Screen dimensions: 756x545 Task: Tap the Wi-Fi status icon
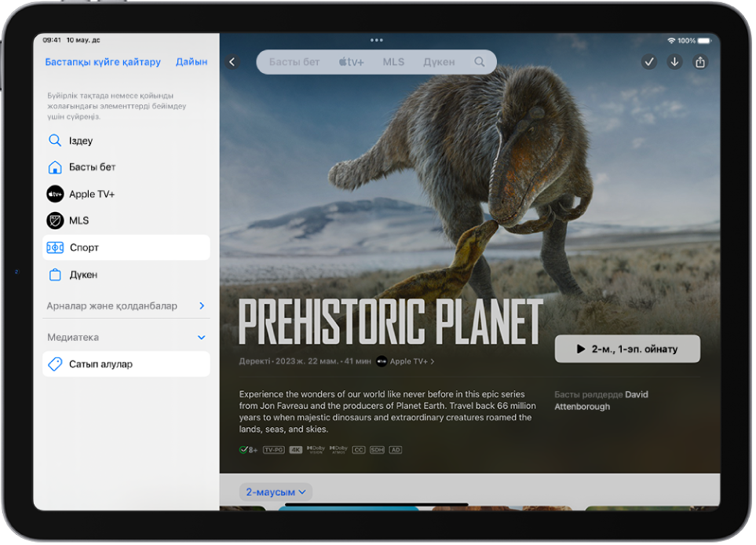(x=671, y=41)
